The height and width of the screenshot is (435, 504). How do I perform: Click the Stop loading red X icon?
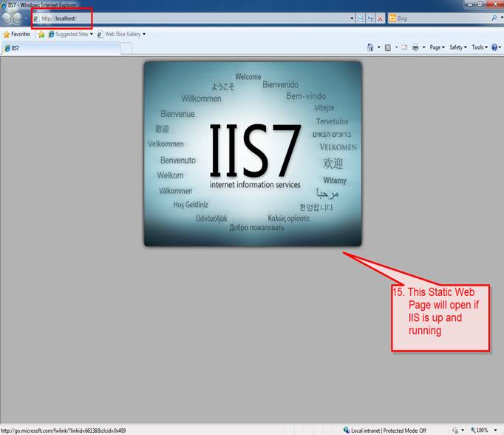coord(381,18)
